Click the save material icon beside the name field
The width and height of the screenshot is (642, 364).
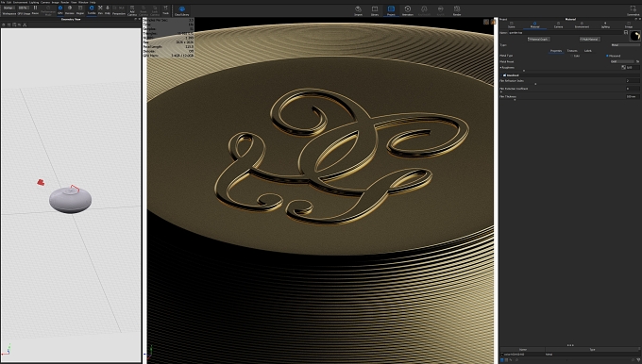point(626,33)
